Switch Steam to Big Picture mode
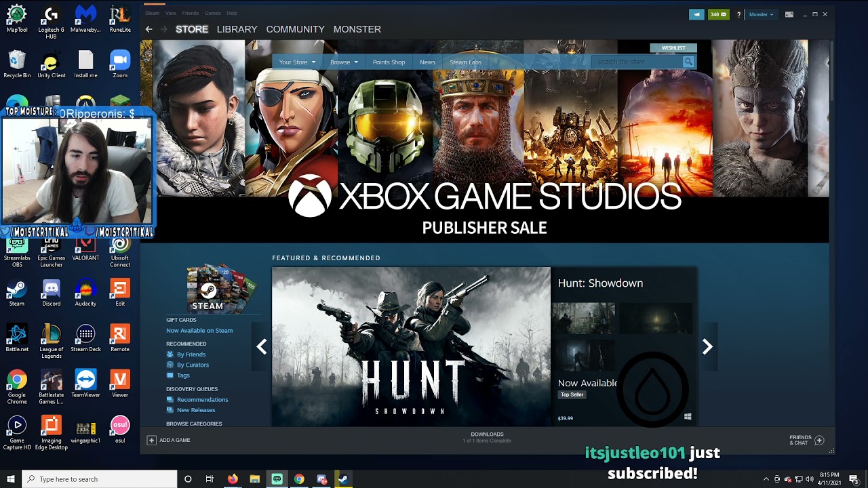The image size is (868, 488). 789,14
